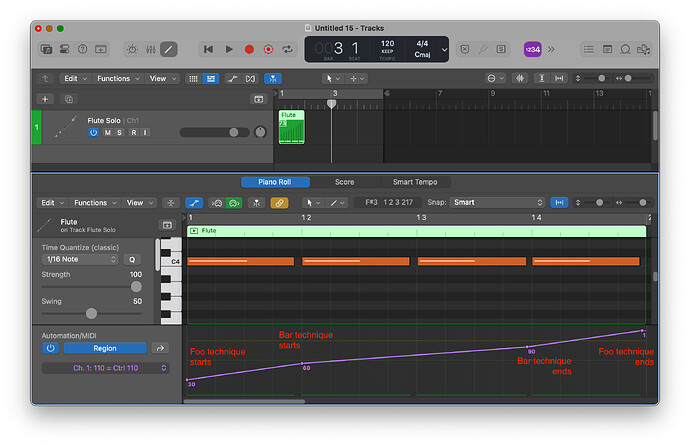Screen dimensions: 690x446
Task: Open Tracks area View menu
Action: tap(163, 78)
